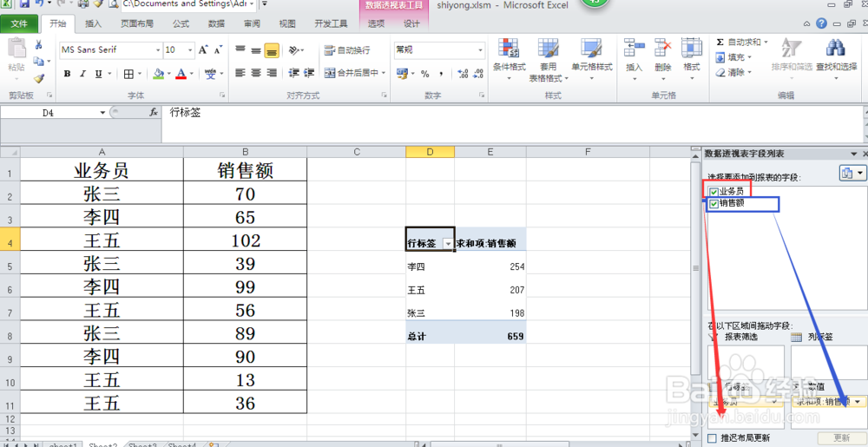
Task: Apply middle vertical alignment
Action: point(256,49)
